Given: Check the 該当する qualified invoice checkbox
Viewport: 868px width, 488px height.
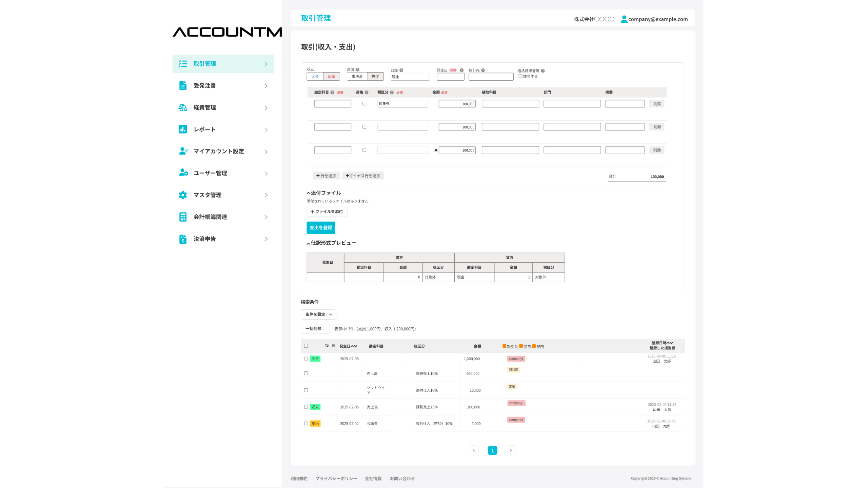Looking at the screenshot, I should (x=520, y=76).
